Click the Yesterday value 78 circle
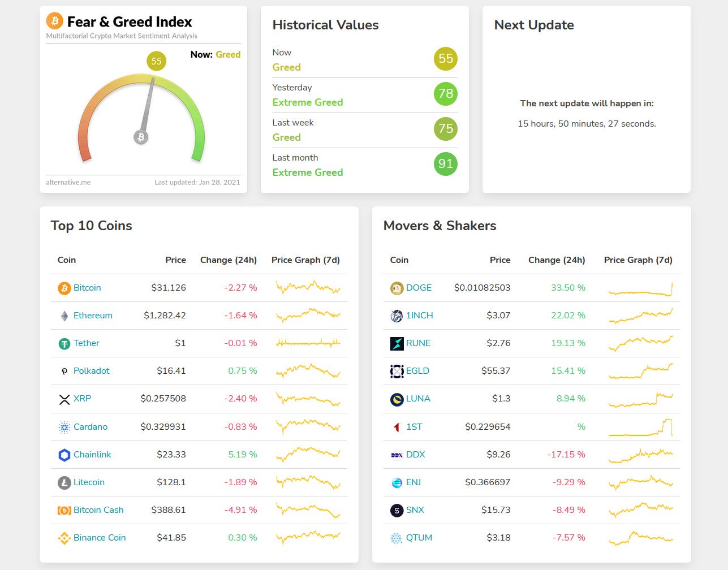728x570 pixels. pyautogui.click(x=446, y=93)
